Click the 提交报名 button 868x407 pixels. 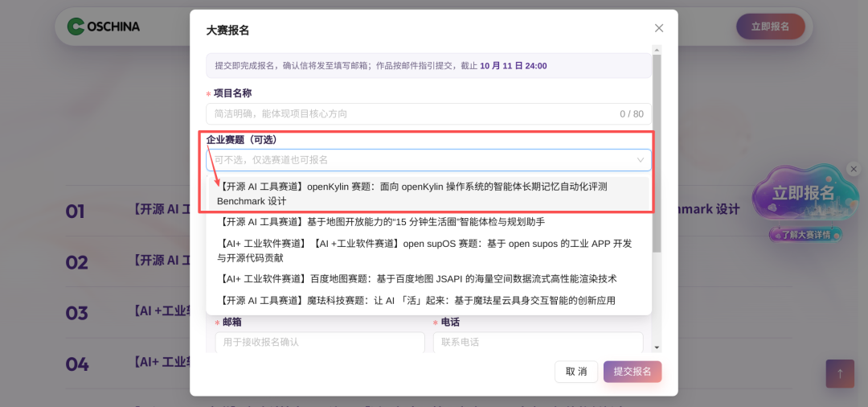click(x=633, y=372)
